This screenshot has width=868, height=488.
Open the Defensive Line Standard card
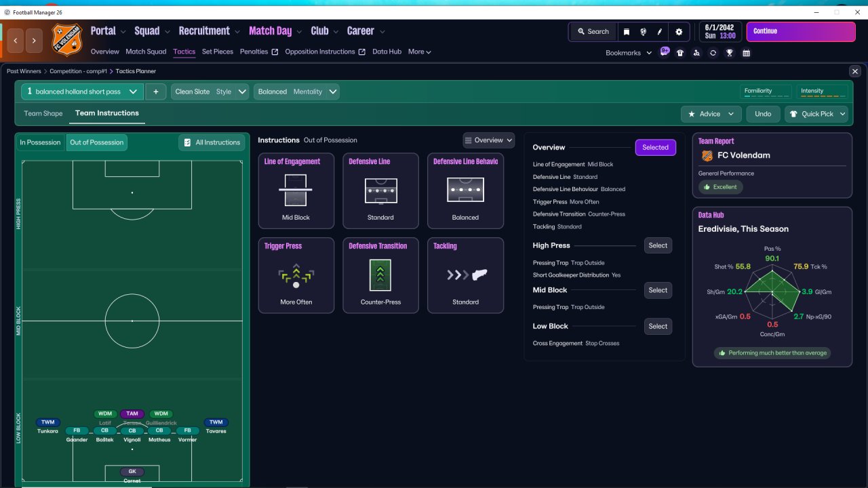(380, 190)
